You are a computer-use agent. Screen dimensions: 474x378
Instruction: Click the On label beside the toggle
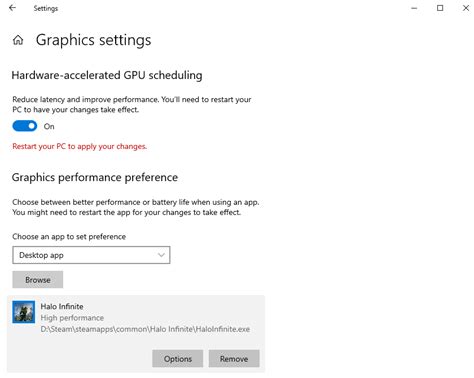click(x=49, y=127)
